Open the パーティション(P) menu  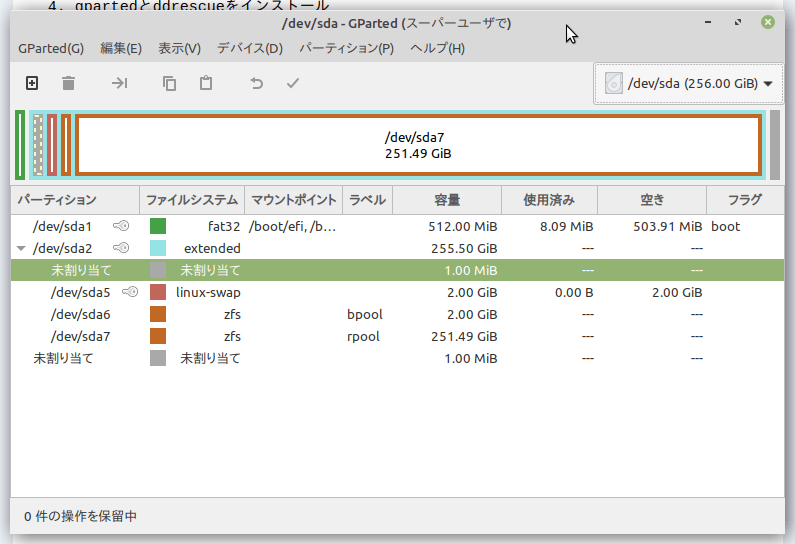click(x=346, y=49)
